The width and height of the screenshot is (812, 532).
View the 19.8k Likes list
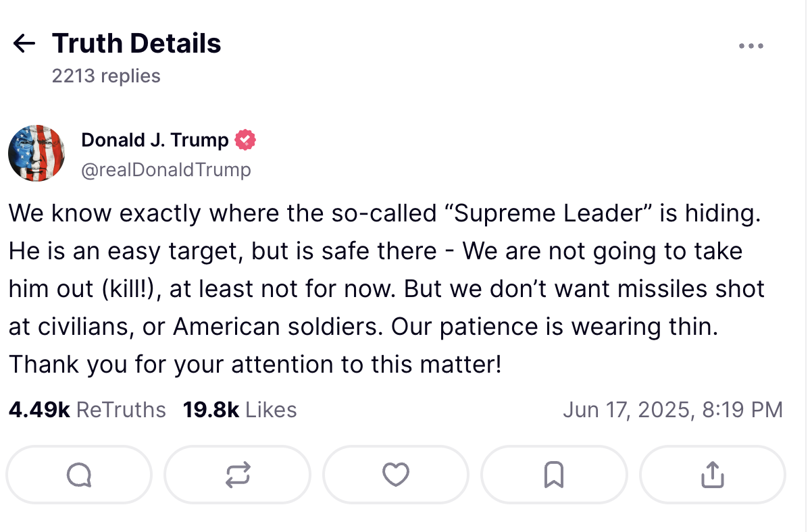point(240,409)
